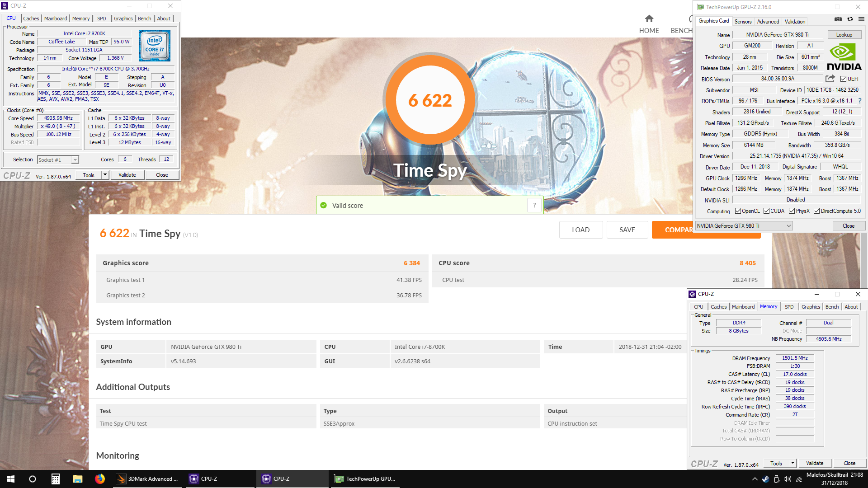868x488 pixels.
Task: Click the HOME icon on the 3DMark page
Action: 649,19
